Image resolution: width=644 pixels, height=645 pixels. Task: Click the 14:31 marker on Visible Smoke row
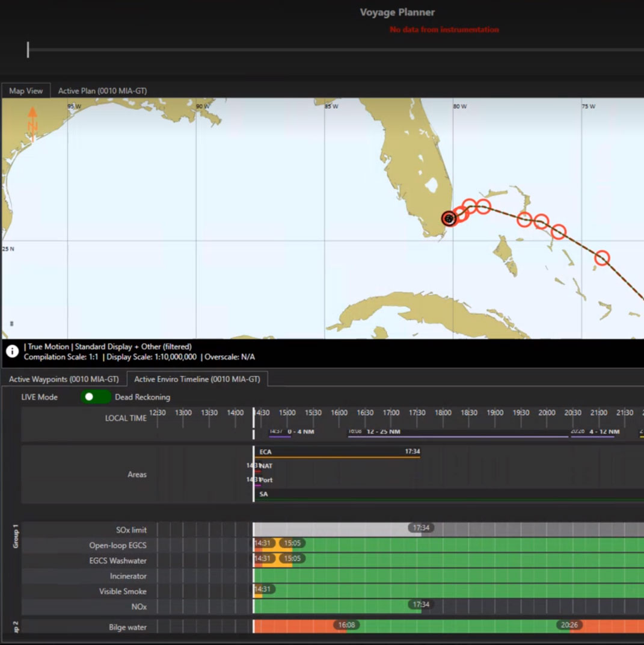coord(263,590)
